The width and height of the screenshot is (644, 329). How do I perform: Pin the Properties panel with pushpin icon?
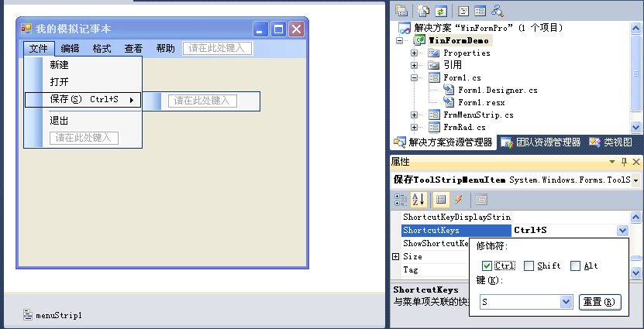point(625,162)
